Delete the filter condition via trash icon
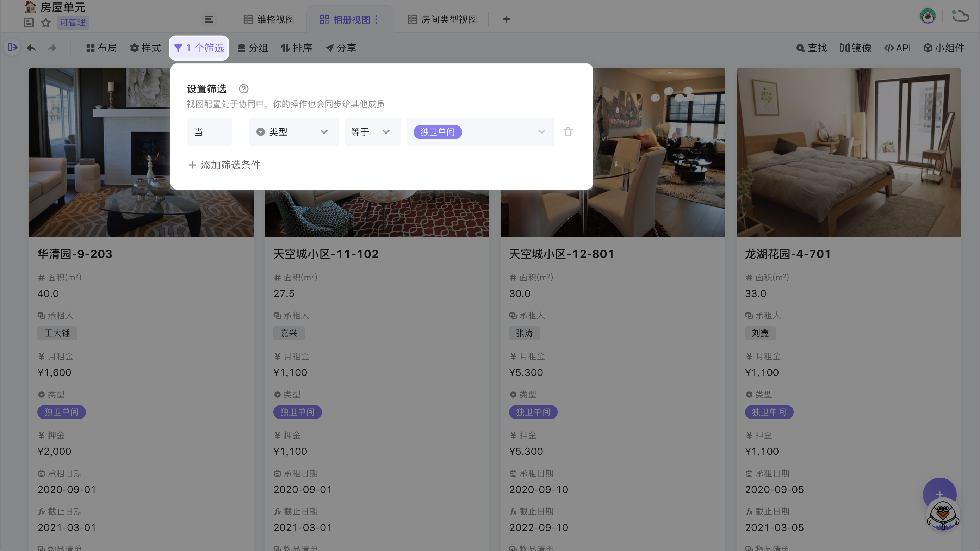980x551 pixels. pyautogui.click(x=568, y=131)
